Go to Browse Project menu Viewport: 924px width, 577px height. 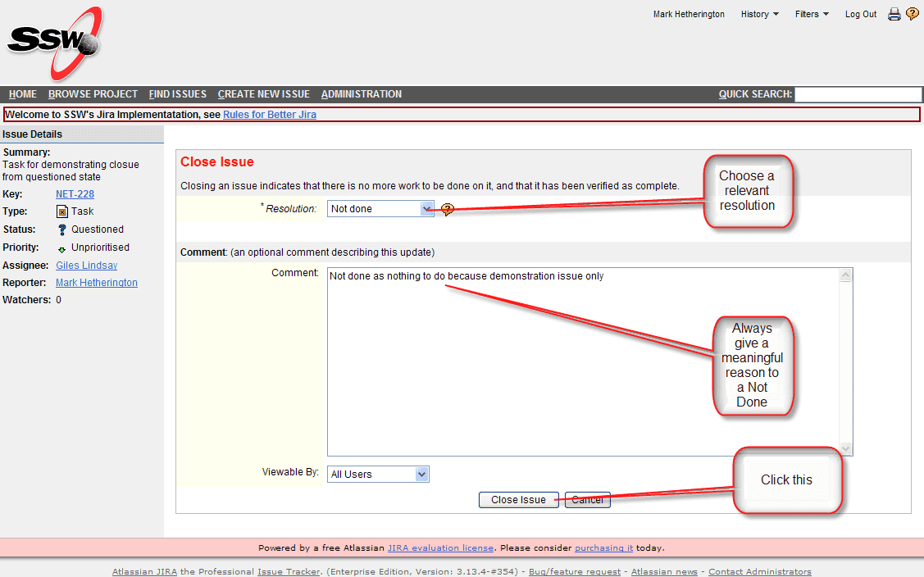[x=93, y=94]
